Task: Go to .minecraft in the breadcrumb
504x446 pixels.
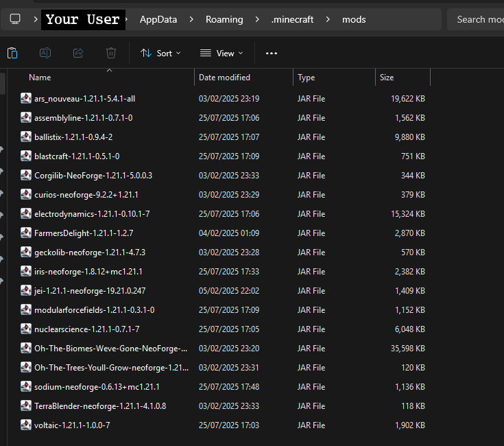Action: click(292, 20)
